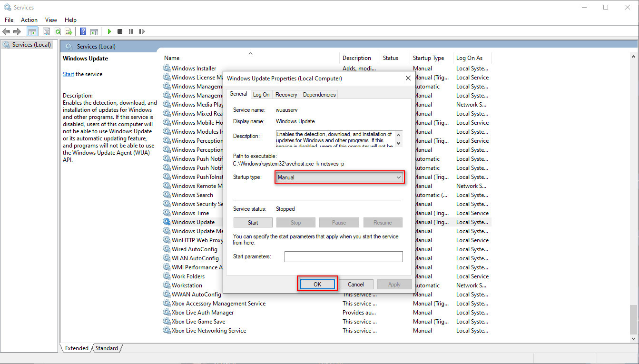The image size is (639, 364).
Task: Select the Xbox Accessory Management Service row
Action: (x=326, y=304)
